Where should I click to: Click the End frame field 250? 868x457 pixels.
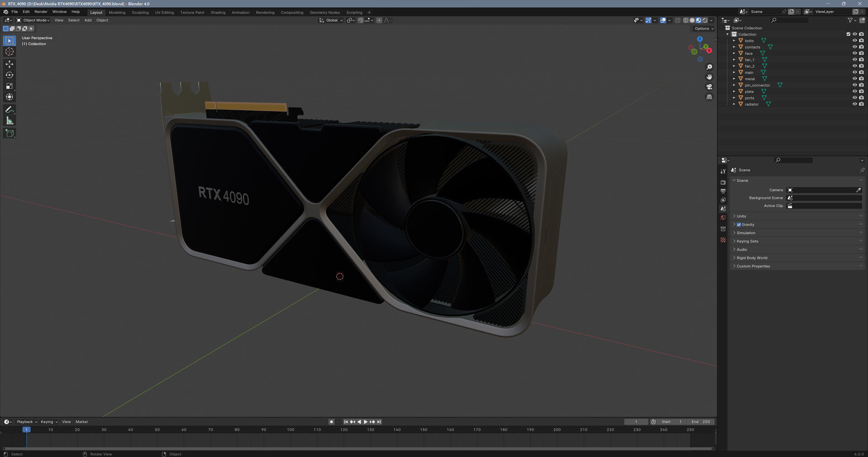click(x=700, y=422)
